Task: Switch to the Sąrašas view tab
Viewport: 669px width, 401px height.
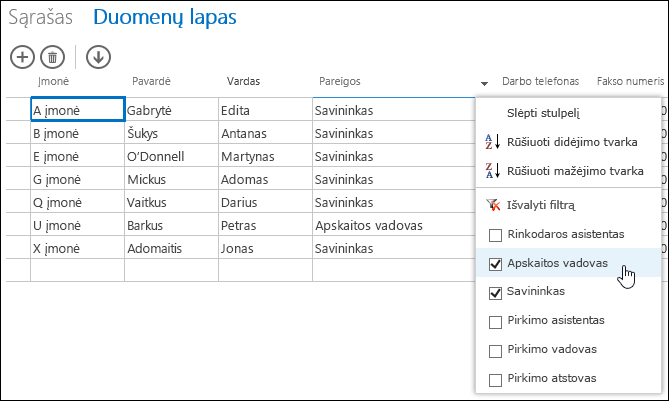Action: point(41,17)
